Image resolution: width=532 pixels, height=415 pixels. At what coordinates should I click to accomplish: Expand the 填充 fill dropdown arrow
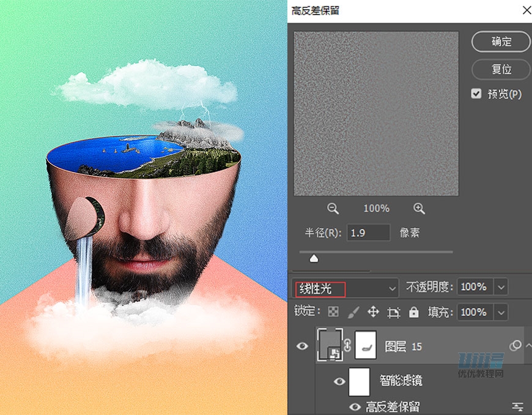501,312
